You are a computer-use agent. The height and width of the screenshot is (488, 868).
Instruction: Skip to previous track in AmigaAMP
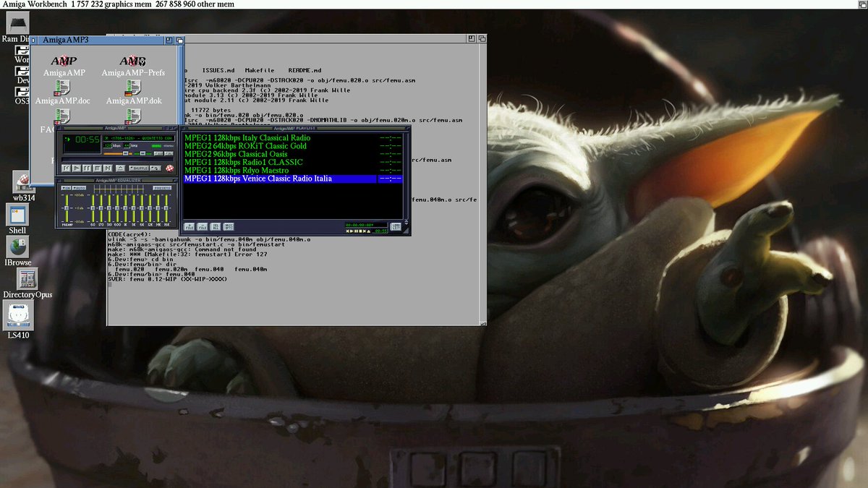pos(67,168)
